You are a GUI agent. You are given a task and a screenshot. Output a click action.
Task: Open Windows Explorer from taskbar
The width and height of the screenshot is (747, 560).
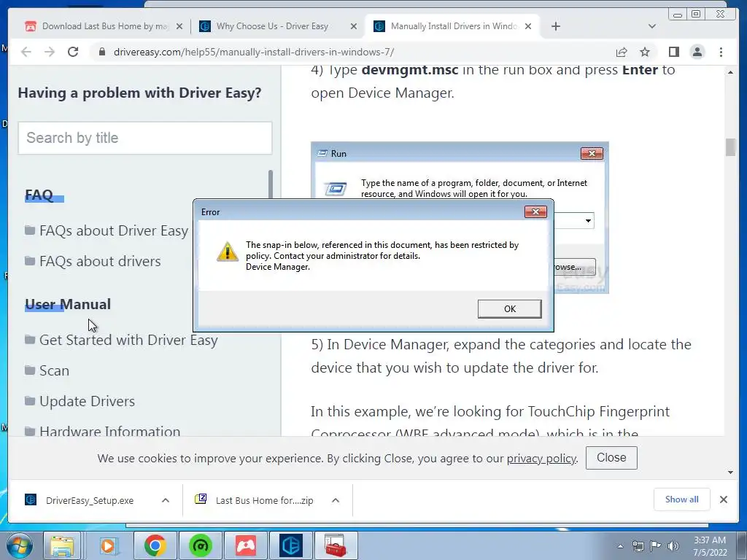[62, 545]
